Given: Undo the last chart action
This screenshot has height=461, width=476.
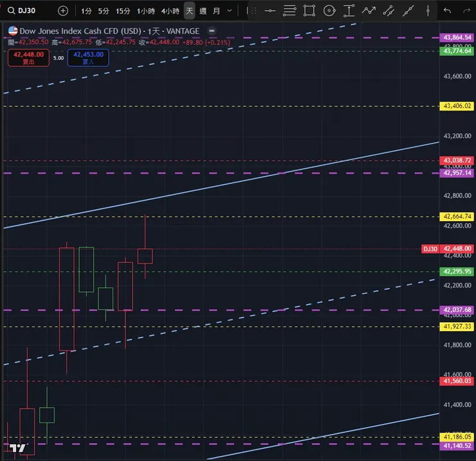Looking at the screenshot, I should point(447,11).
